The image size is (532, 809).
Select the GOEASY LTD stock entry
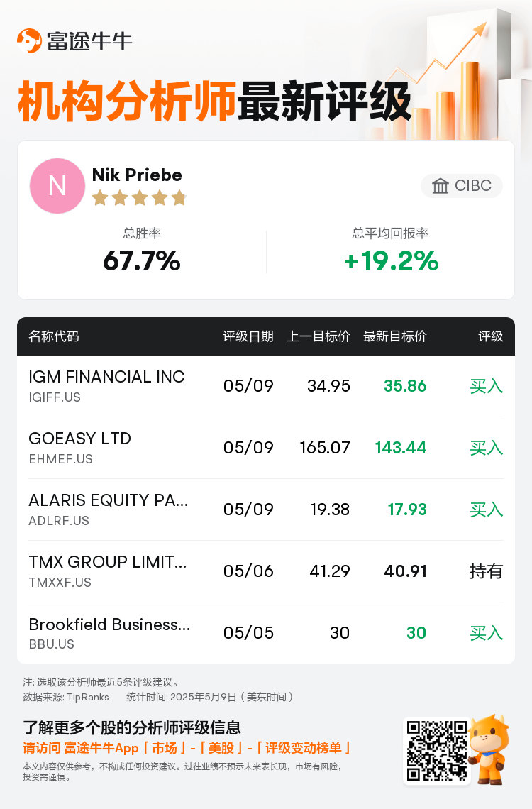[266, 448]
